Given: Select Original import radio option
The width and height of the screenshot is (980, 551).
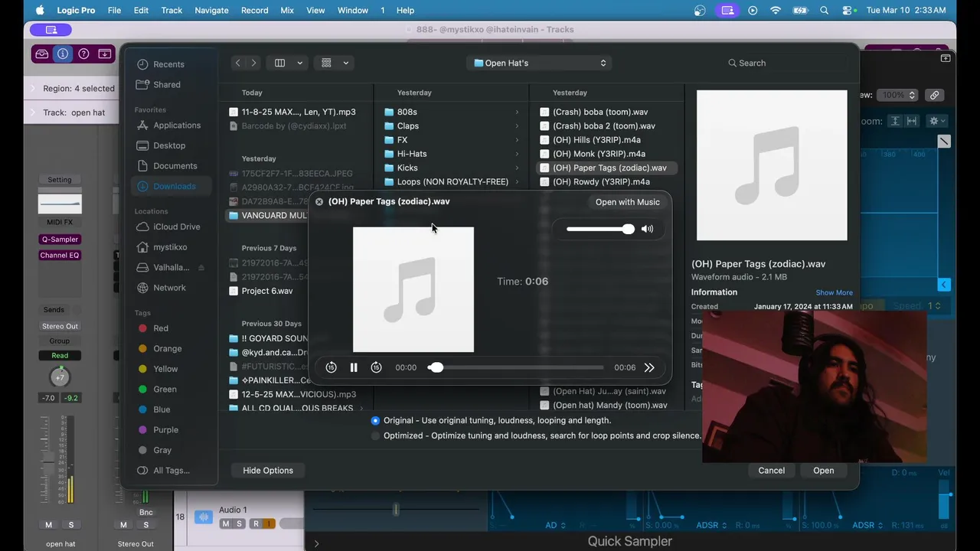Looking at the screenshot, I should pos(375,420).
